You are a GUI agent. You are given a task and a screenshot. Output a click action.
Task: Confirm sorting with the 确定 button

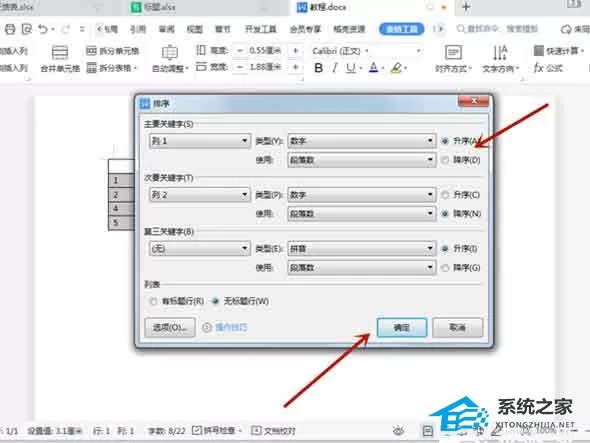click(401, 327)
